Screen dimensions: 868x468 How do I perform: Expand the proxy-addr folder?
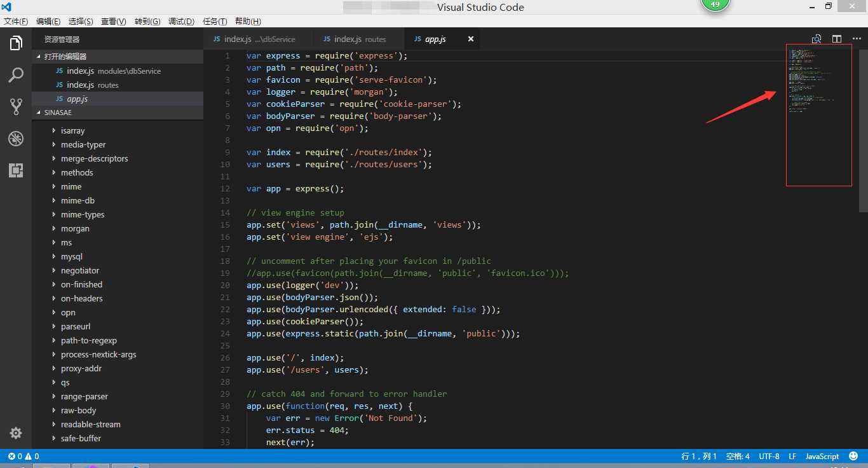(x=118, y=368)
